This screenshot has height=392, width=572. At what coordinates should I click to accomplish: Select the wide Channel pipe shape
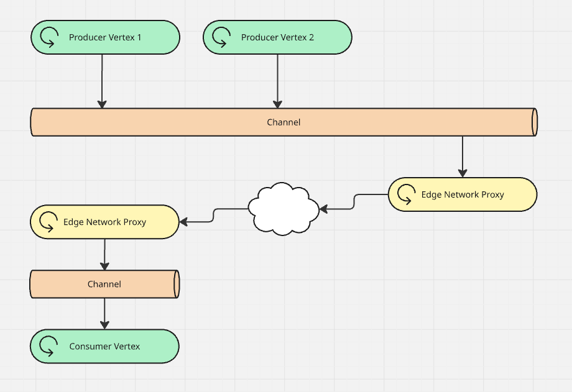(x=284, y=122)
